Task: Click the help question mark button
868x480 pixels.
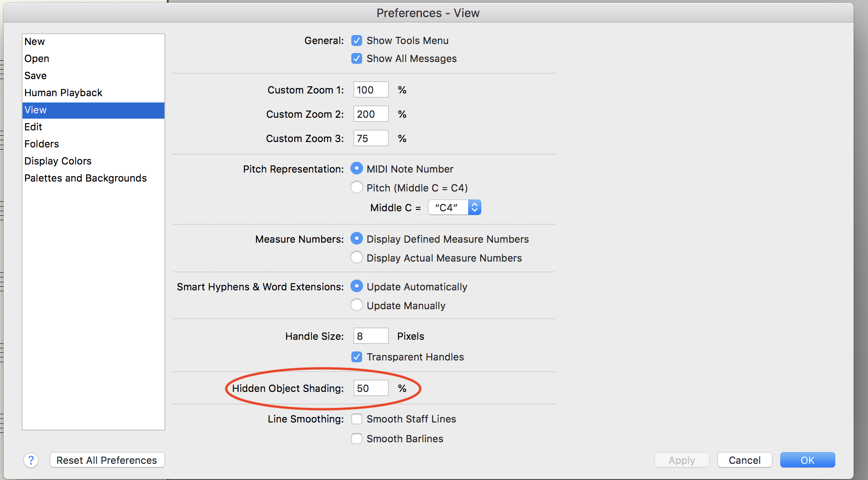Action: [x=31, y=460]
